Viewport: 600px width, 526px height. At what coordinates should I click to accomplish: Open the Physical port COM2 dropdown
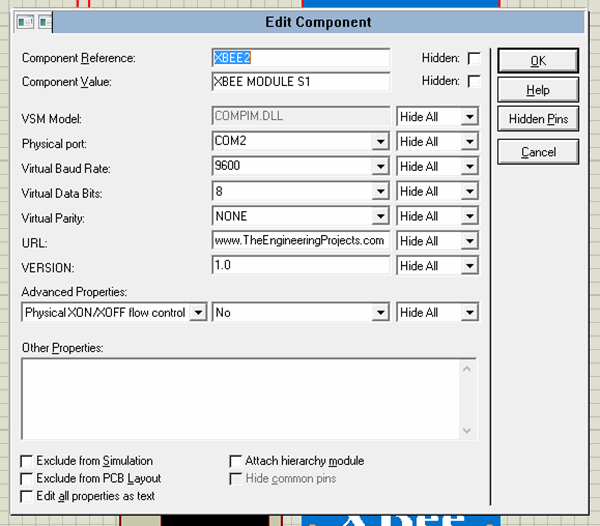(x=380, y=142)
